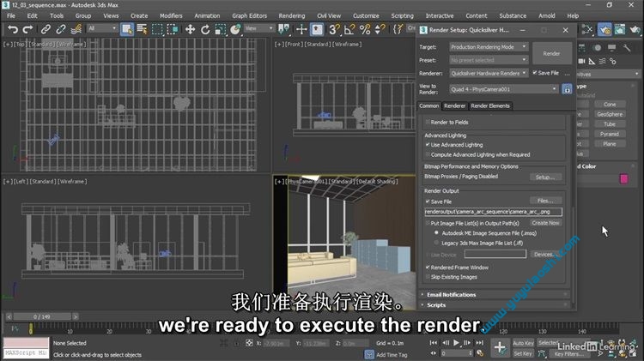Click Setup... for Bitmap Proxies
Screen dimensions: 644x361
[x=545, y=177]
